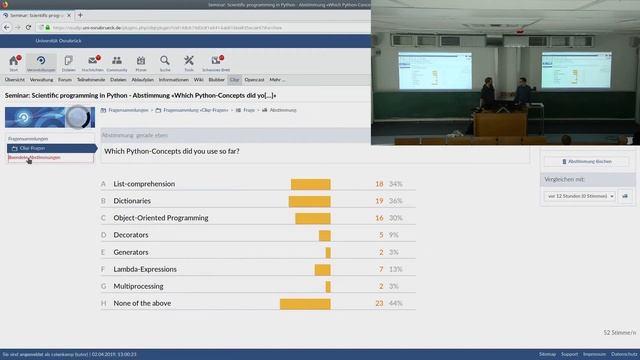This screenshot has height=360, width=640.
Task: Click the Generators answer row
Action: (x=258, y=252)
